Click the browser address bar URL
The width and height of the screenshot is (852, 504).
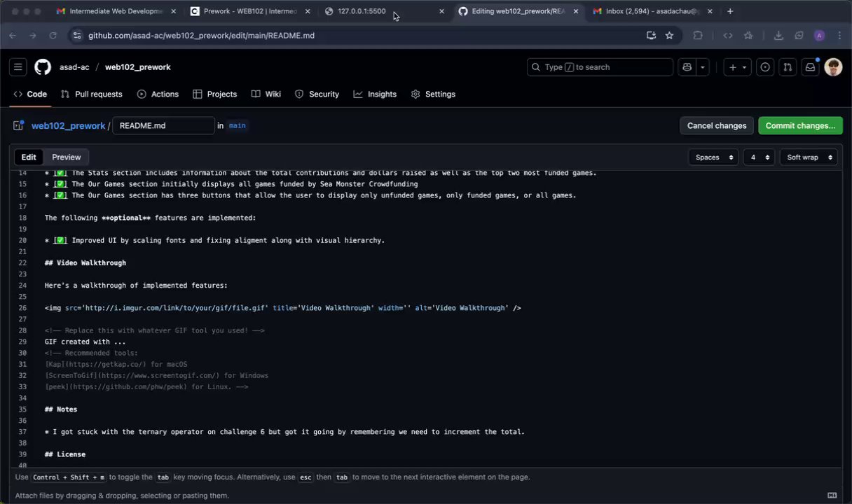201,36
